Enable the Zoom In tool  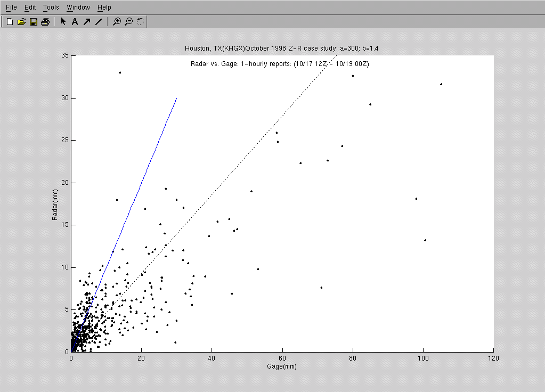(x=117, y=22)
